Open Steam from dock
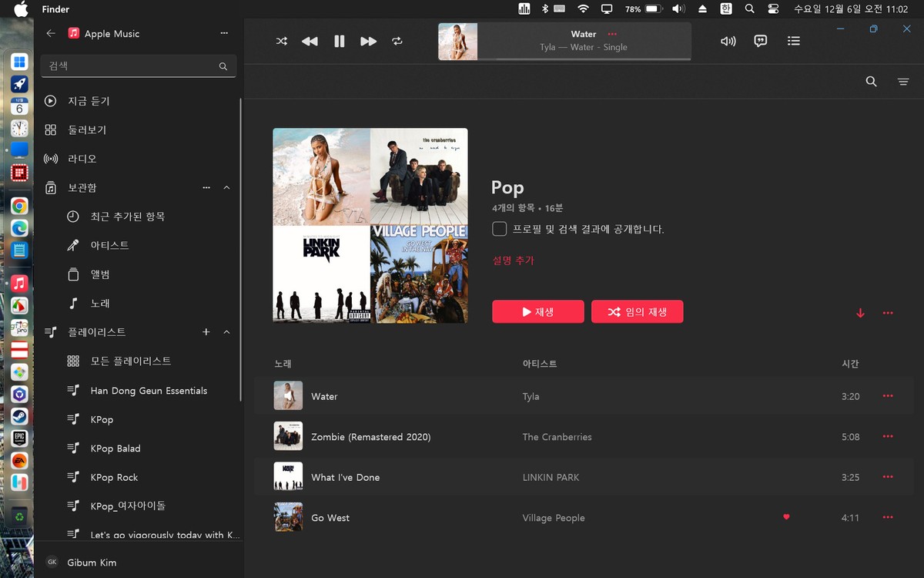Screen dimensions: 924x578 (19, 417)
